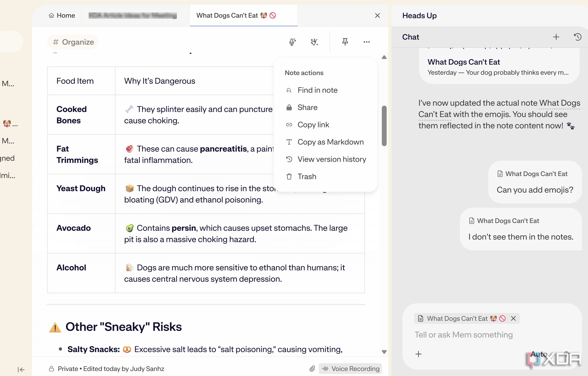The width and height of the screenshot is (588, 376).
Task: Open View version history
Action: click(x=325, y=159)
